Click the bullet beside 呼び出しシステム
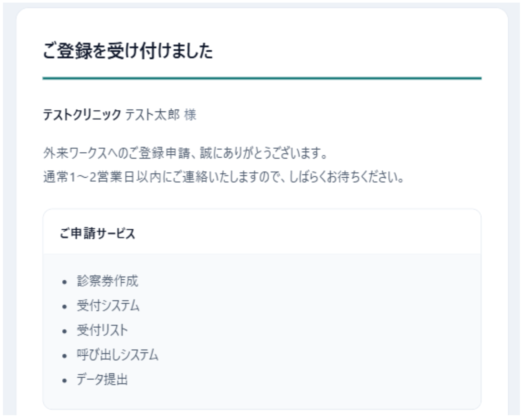Image resolution: width=522 pixels, height=420 pixels. click(x=65, y=356)
